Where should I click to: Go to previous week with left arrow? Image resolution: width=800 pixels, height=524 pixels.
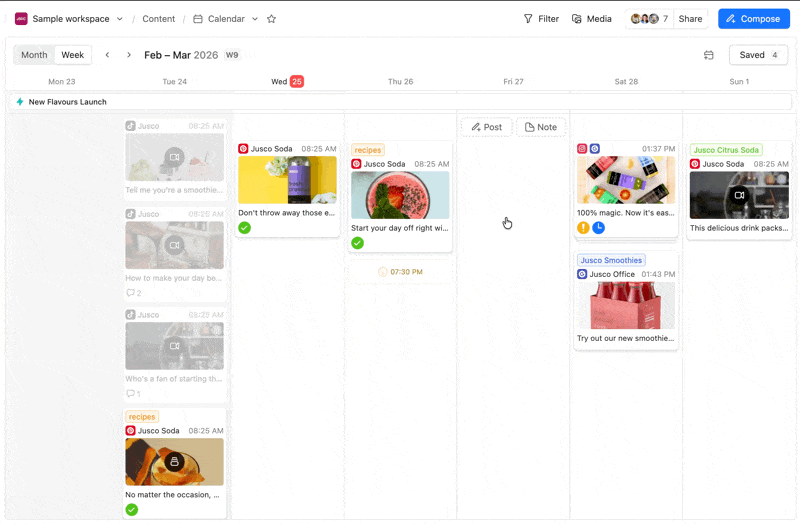pyautogui.click(x=108, y=55)
